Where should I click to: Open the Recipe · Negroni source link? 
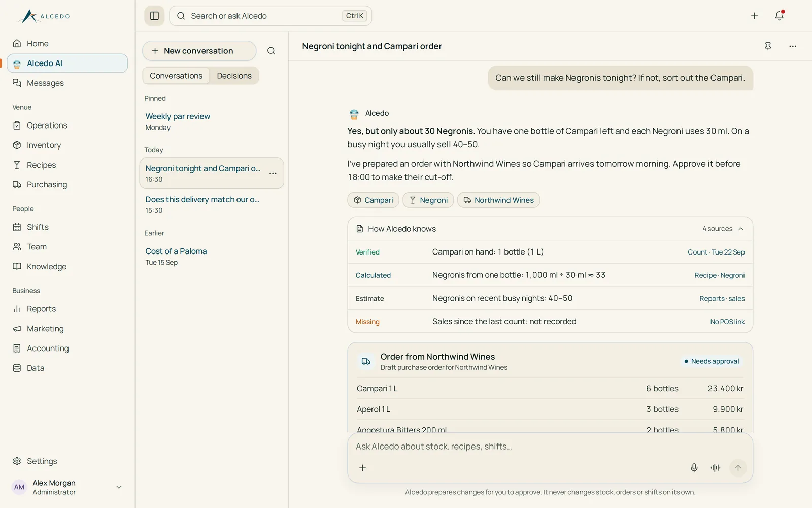pyautogui.click(x=720, y=275)
